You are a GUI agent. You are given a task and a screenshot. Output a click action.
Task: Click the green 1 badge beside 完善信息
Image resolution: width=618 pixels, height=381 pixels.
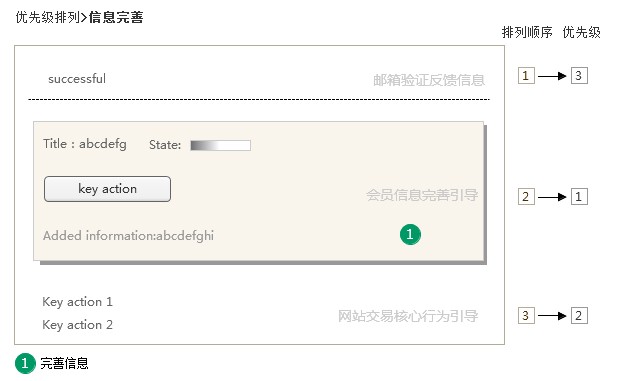pos(25,363)
